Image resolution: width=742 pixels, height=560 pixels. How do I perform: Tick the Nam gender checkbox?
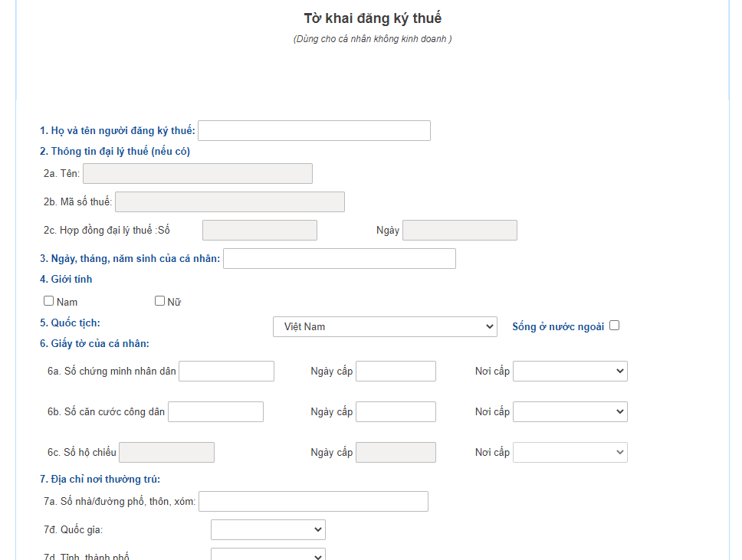click(49, 301)
